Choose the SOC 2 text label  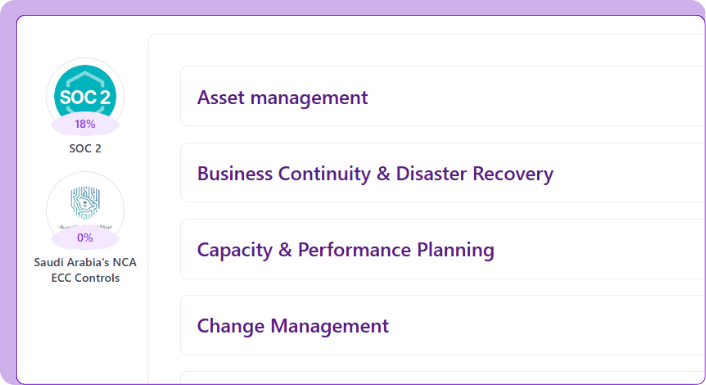coord(85,149)
